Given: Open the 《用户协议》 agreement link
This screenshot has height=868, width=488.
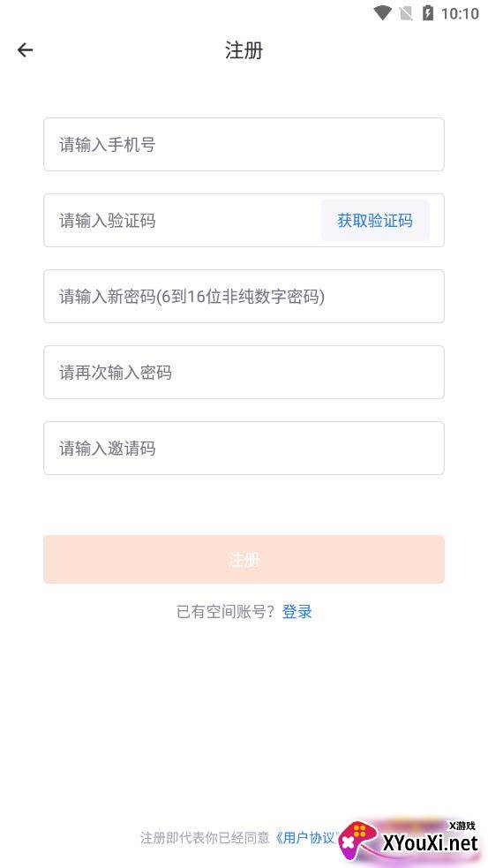Looking at the screenshot, I should [x=307, y=838].
